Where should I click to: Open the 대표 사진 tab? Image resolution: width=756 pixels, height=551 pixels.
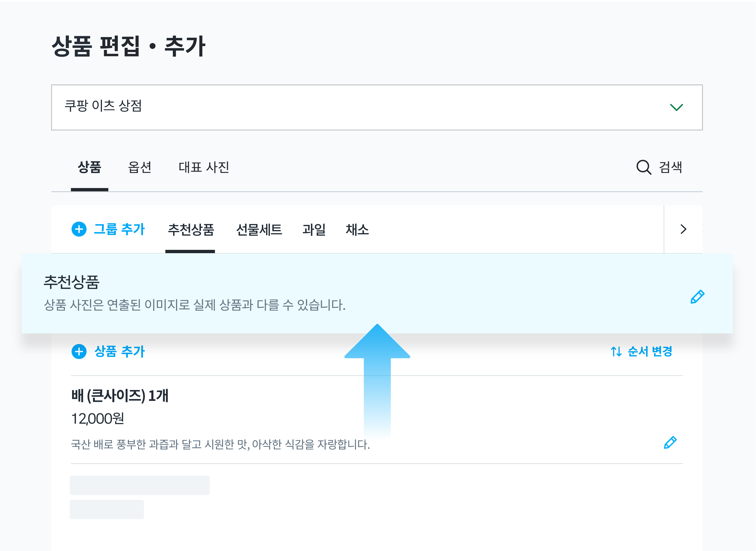(204, 167)
